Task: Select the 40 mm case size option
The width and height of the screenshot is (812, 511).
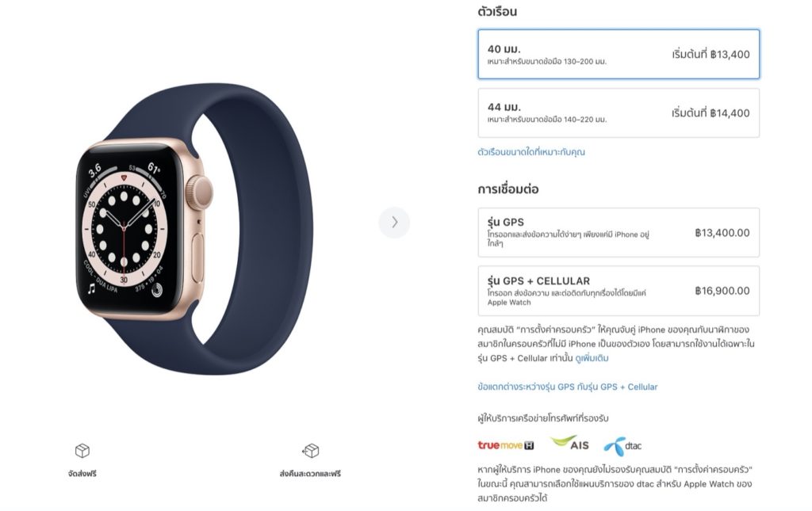Action: 619,55
